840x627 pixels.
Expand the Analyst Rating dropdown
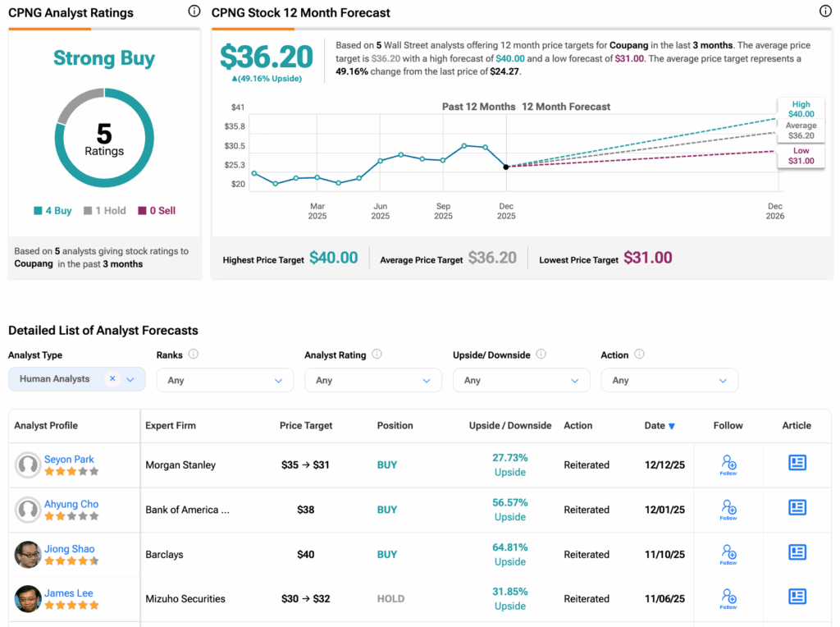372,380
